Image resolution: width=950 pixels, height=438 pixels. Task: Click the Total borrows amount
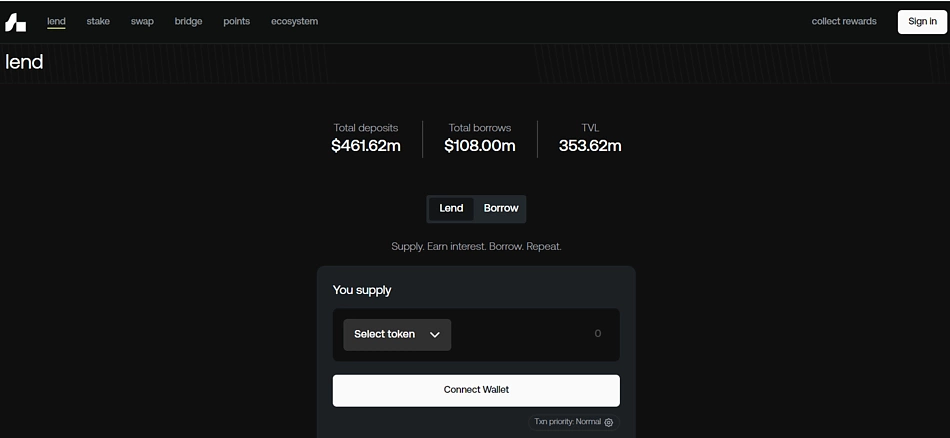[x=480, y=146]
